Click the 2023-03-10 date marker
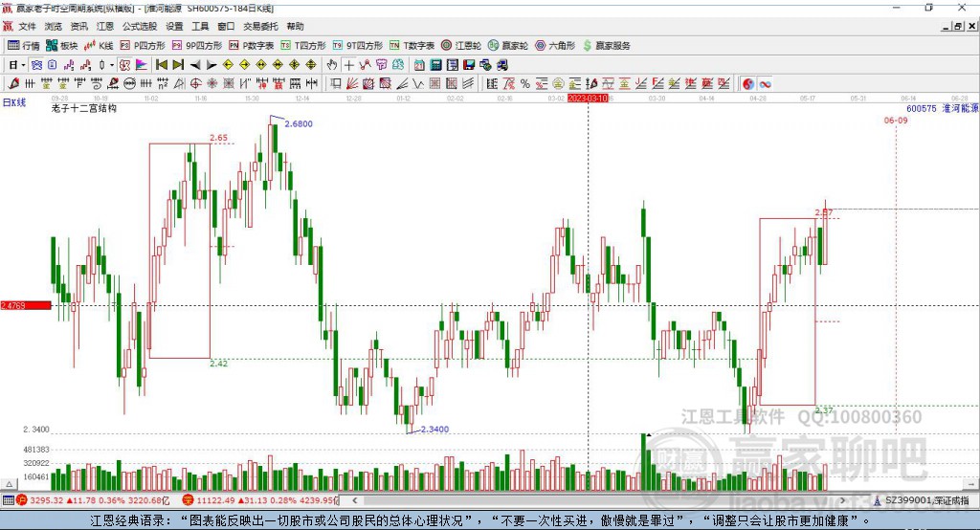 click(x=588, y=99)
